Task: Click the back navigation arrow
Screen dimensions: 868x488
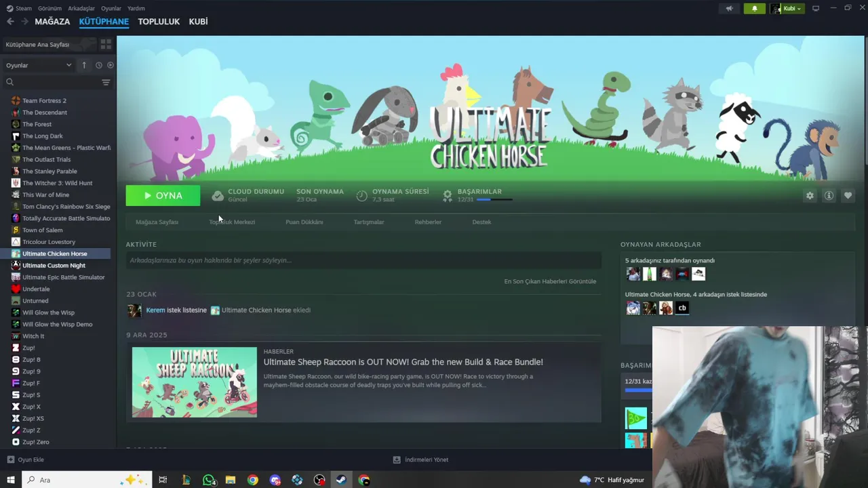Action: 10,22
